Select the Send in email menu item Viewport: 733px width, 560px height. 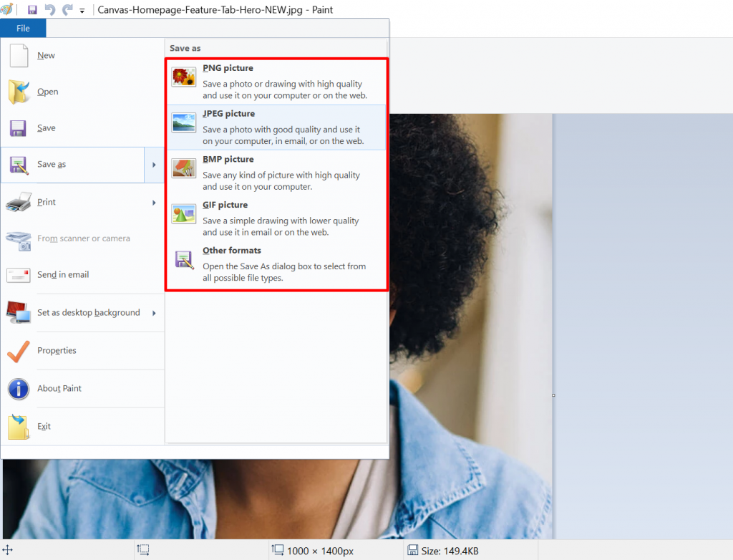(x=62, y=274)
